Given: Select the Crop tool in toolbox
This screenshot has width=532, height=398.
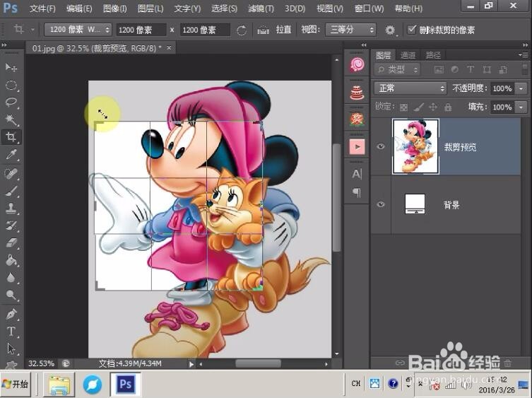Looking at the screenshot, I should (11, 137).
